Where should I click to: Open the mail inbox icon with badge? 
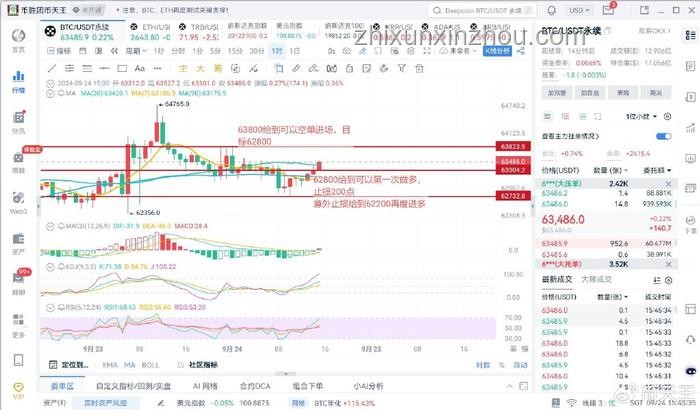tap(609, 9)
